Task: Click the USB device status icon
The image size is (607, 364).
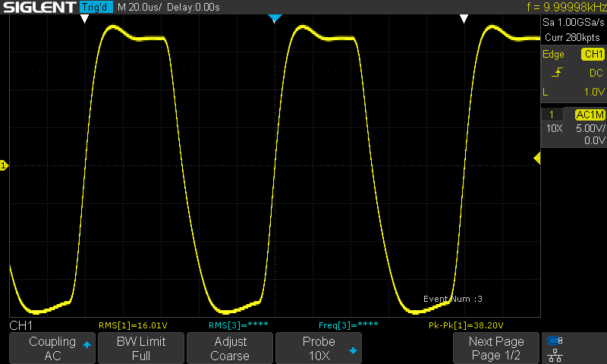Action: [x=555, y=340]
